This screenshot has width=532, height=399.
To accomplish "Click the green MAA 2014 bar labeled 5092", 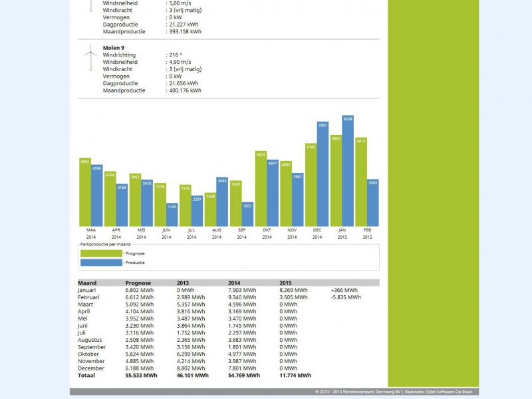I will coord(85,193).
